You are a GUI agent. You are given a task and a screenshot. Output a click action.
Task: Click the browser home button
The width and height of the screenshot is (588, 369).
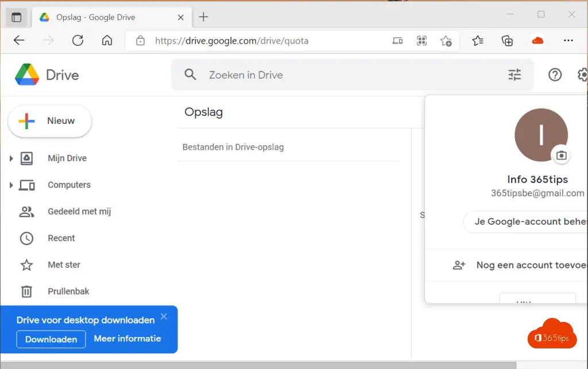107,41
